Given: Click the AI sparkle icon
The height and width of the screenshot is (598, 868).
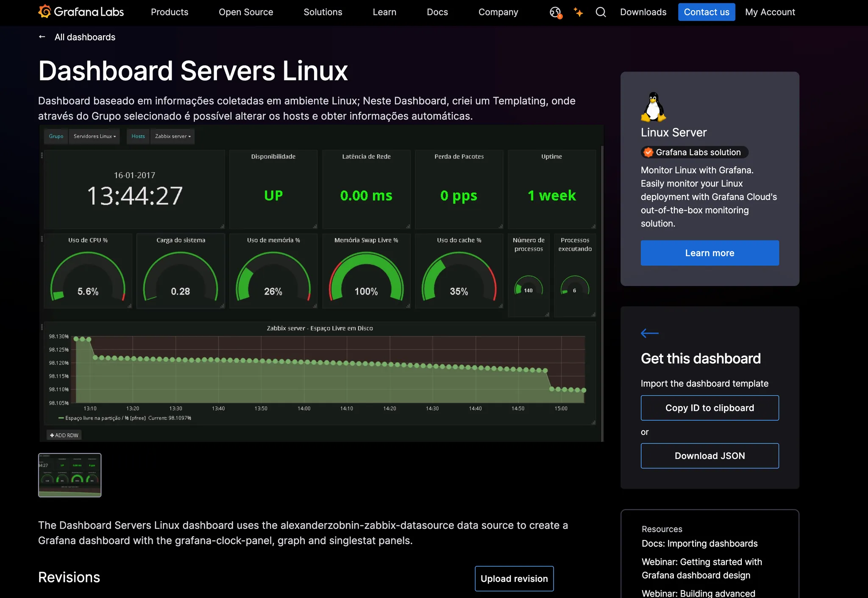Looking at the screenshot, I should point(578,12).
